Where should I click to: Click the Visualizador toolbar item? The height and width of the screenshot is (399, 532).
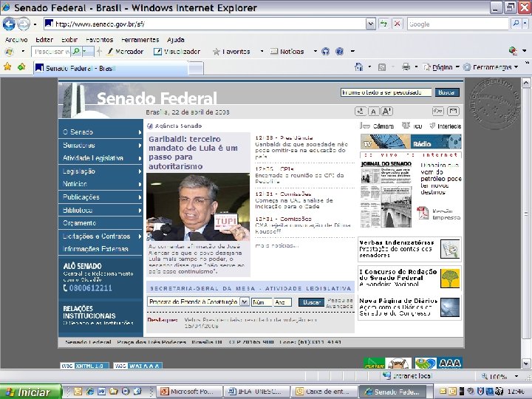coord(177,52)
